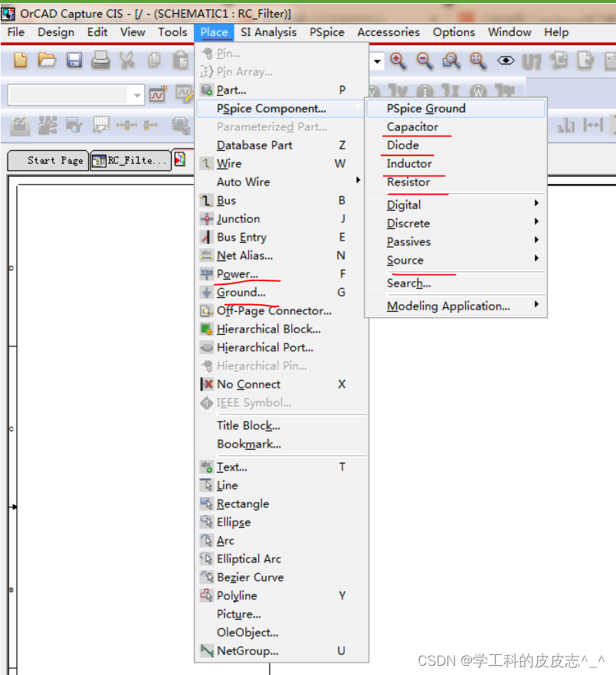Select Diode in PSpice submenu

pos(456,145)
